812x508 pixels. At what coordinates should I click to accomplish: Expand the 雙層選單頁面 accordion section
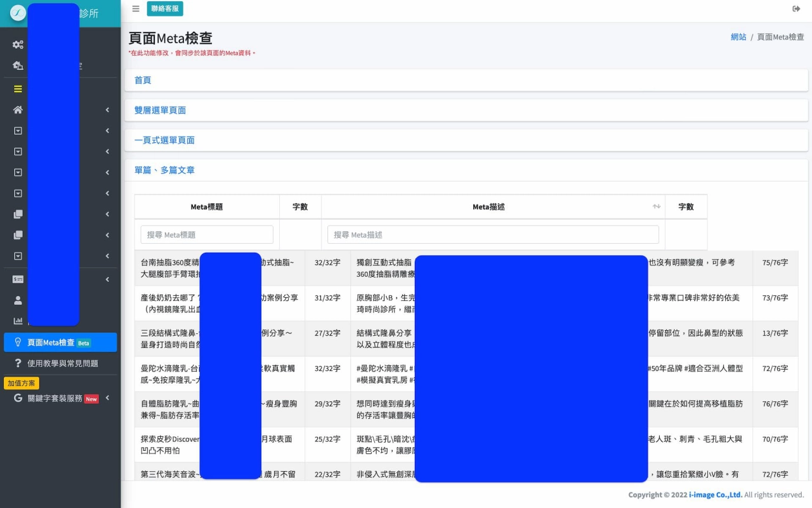point(466,110)
